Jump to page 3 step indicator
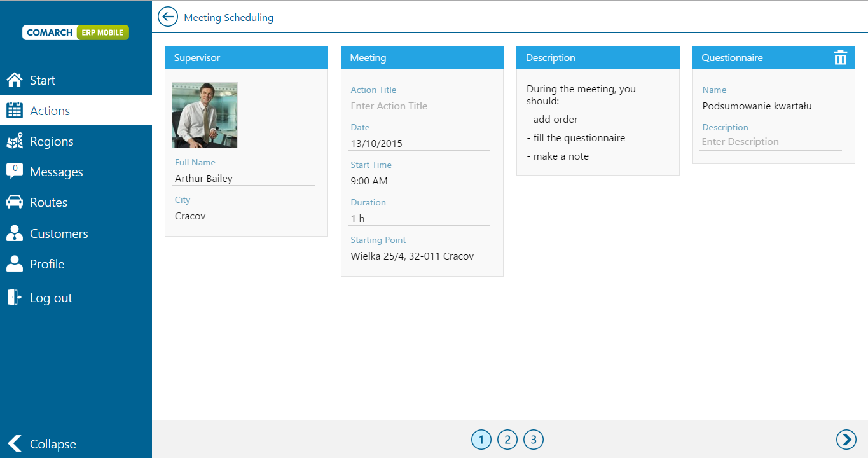868x458 pixels. (534, 440)
